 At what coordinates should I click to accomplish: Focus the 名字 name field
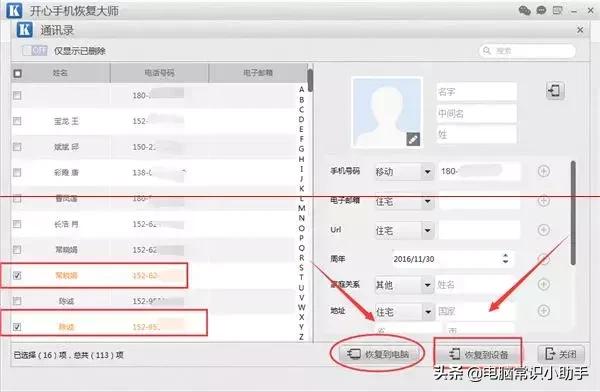pyautogui.click(x=476, y=91)
